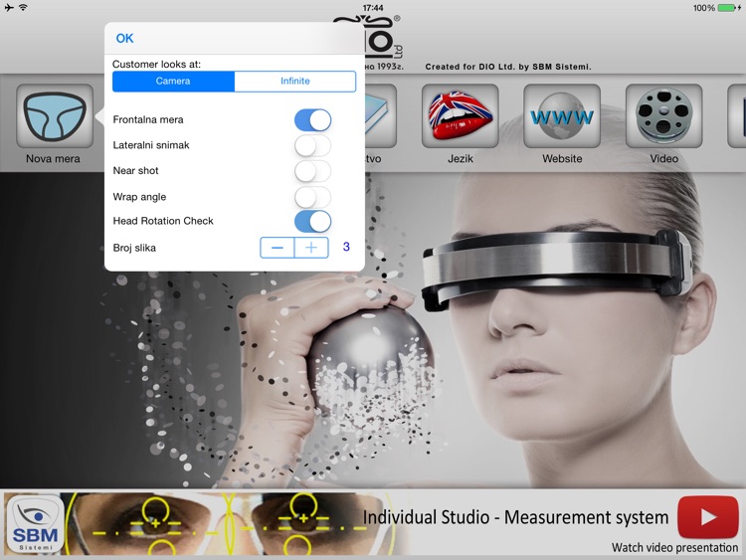The width and height of the screenshot is (746, 560).
Task: Tap the SBM Sistemi logo
Action: pyautogui.click(x=35, y=523)
